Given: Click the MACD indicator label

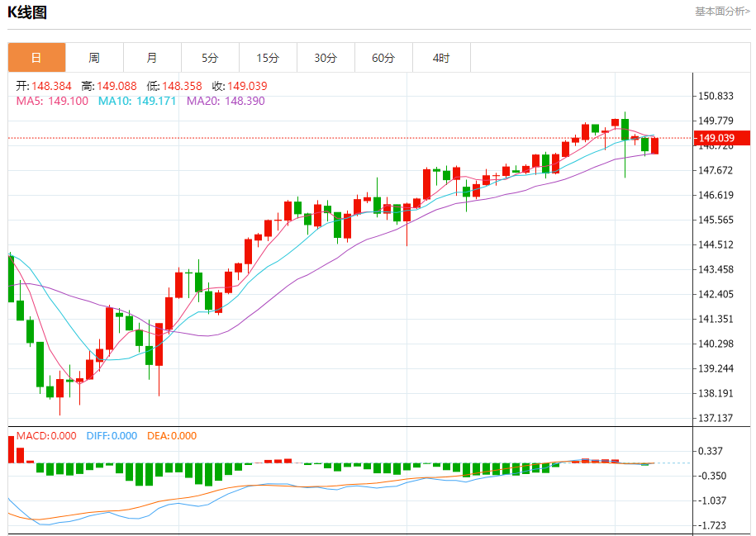Looking at the screenshot, I should pos(46,436).
